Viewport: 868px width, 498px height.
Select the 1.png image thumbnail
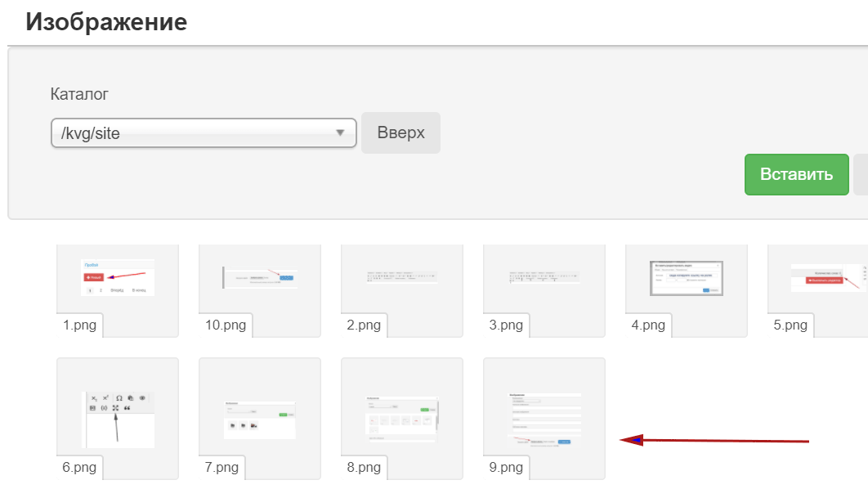click(118, 278)
